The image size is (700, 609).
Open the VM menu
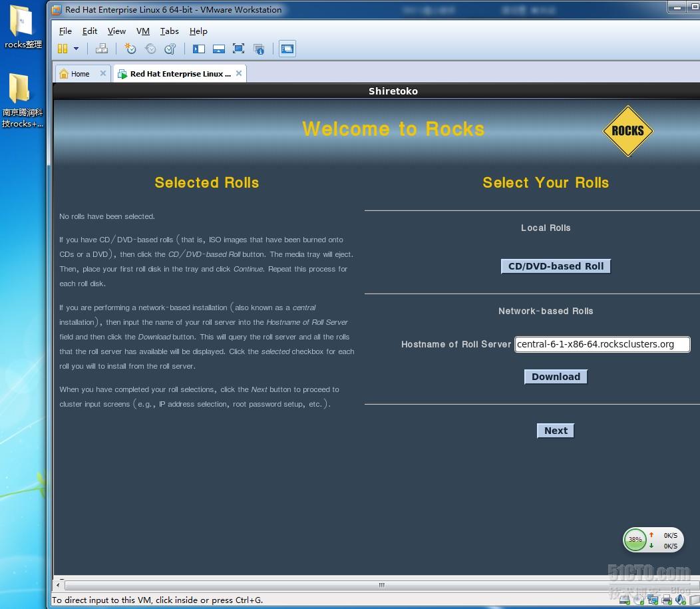coord(143,31)
